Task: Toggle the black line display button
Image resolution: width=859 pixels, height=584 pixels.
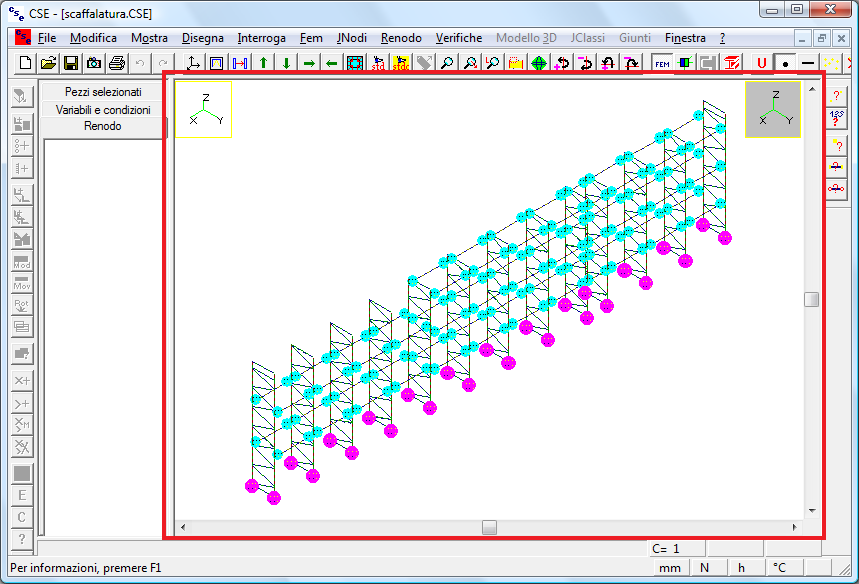Action: click(808, 63)
